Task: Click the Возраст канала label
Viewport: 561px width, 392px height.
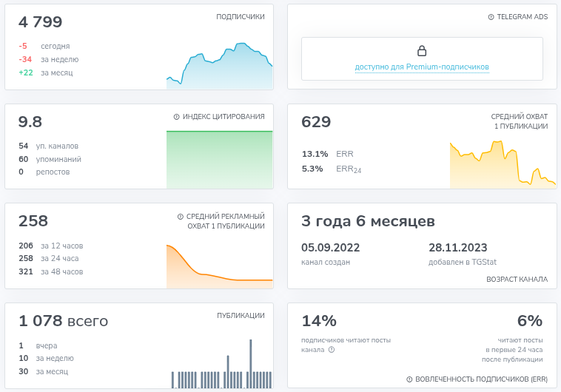Action: (x=517, y=280)
